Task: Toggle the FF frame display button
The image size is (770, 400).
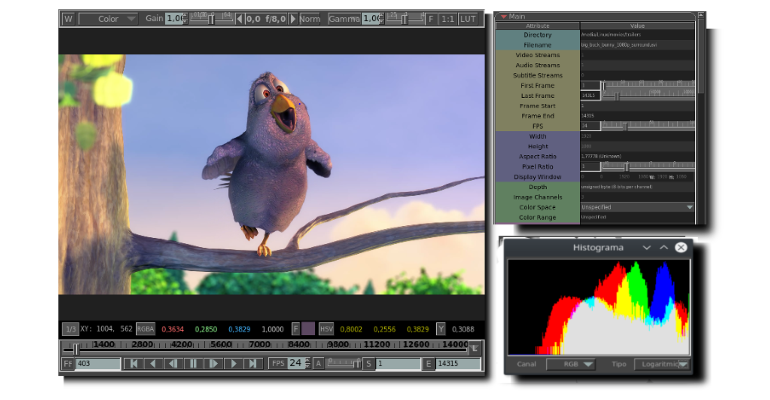Action: pos(68,364)
